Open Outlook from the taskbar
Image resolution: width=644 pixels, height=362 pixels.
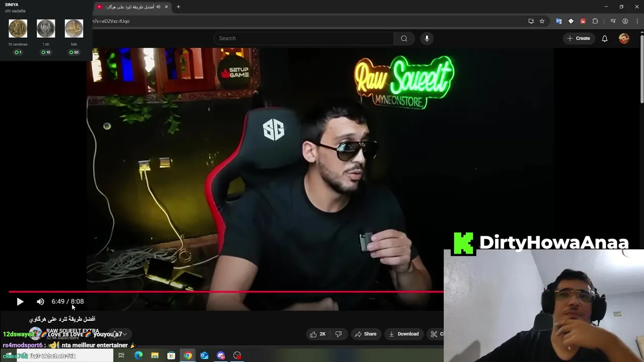click(x=204, y=355)
